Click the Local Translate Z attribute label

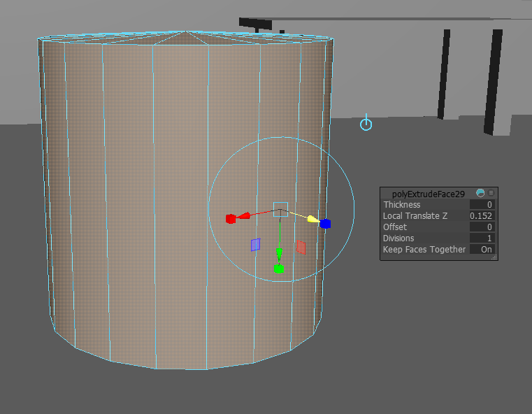(415, 216)
